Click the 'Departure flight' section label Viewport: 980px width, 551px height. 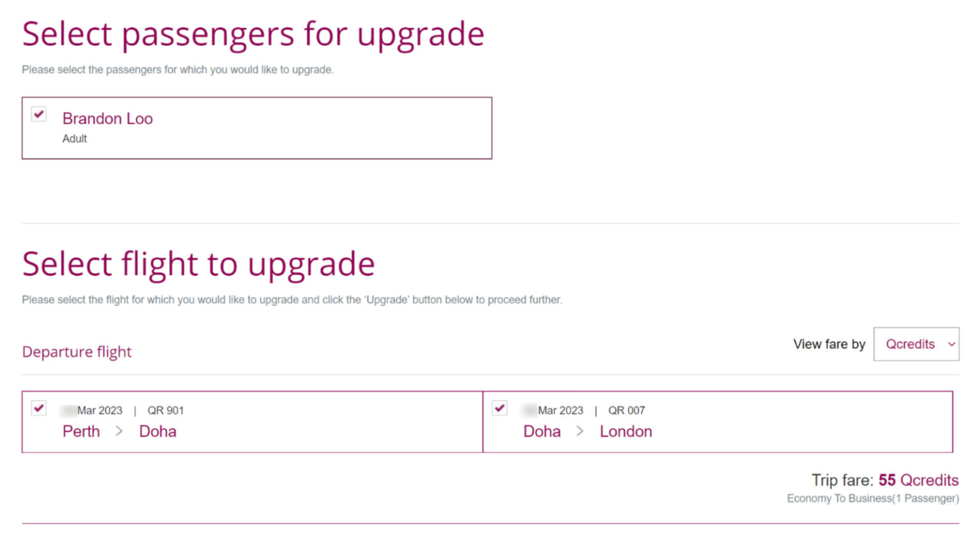[77, 351]
